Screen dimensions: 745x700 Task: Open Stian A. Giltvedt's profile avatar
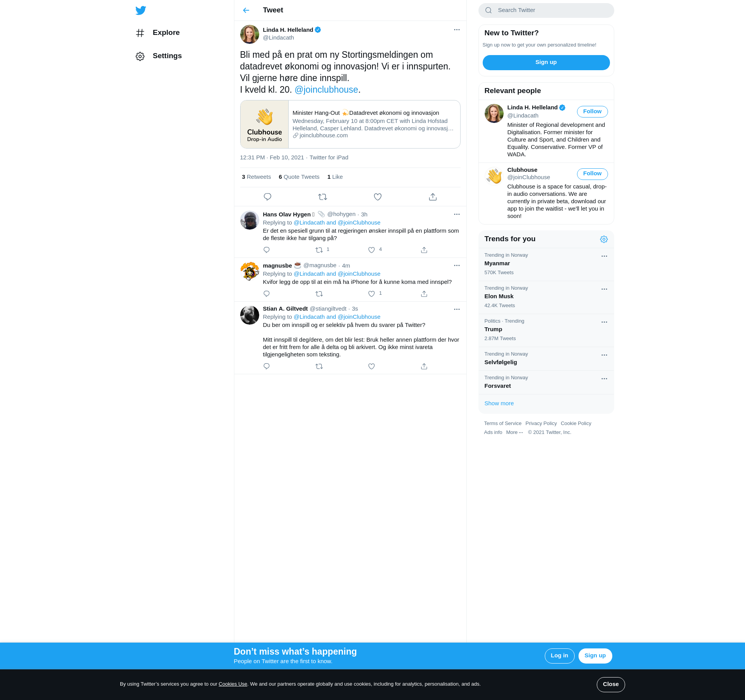pos(249,315)
